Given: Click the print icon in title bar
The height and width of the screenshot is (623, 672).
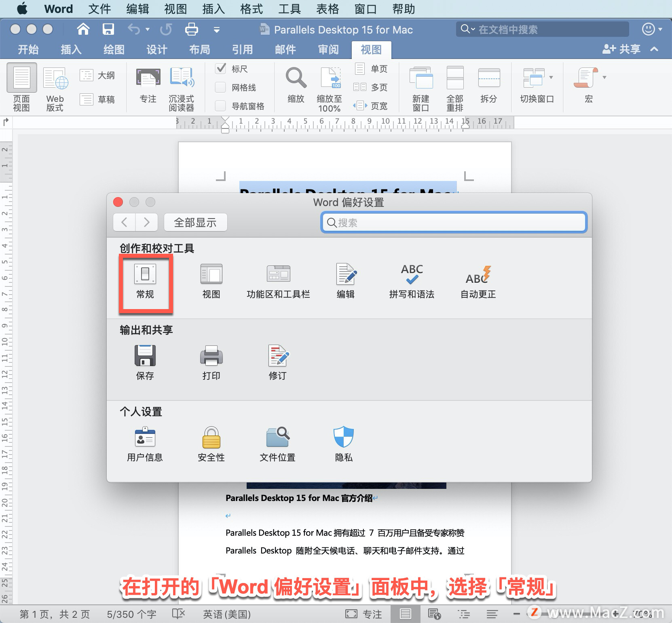Looking at the screenshot, I should (x=191, y=29).
